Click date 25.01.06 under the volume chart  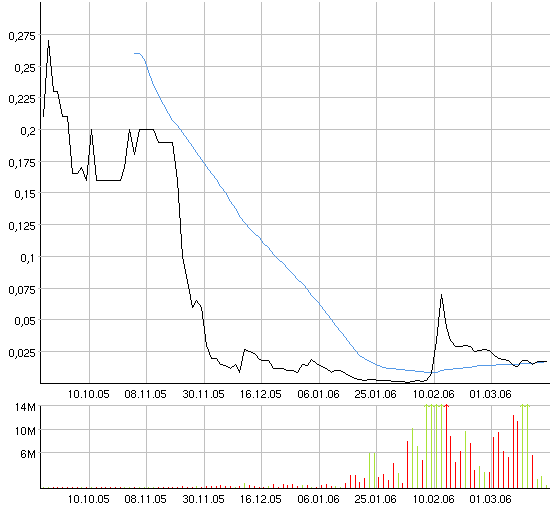point(376,499)
